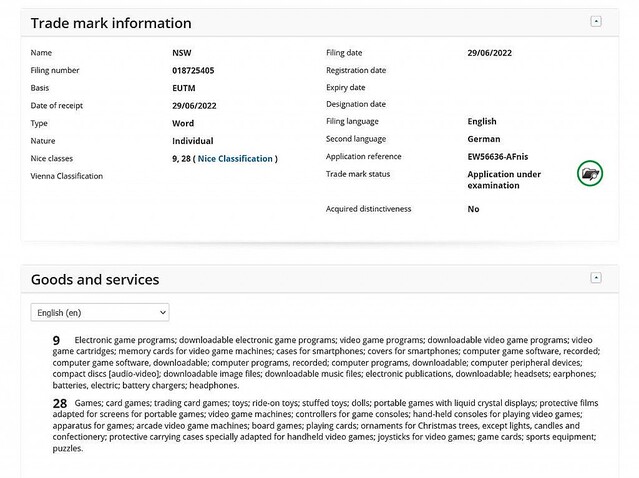Click the Acquired distinctiveness value No

(x=473, y=209)
